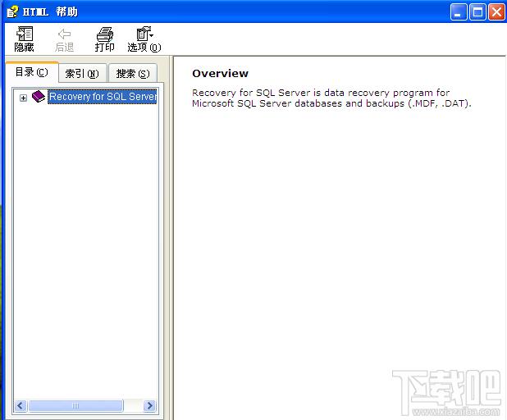This screenshot has width=507, height=420.
Task: Minimize the HTML Help window
Action: tap(459, 12)
